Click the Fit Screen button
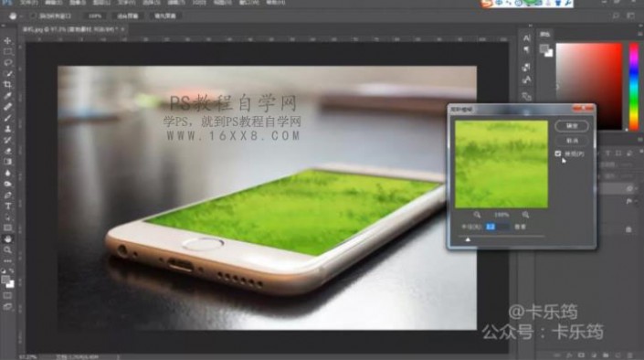The width and height of the screenshot is (644, 360). [128, 16]
